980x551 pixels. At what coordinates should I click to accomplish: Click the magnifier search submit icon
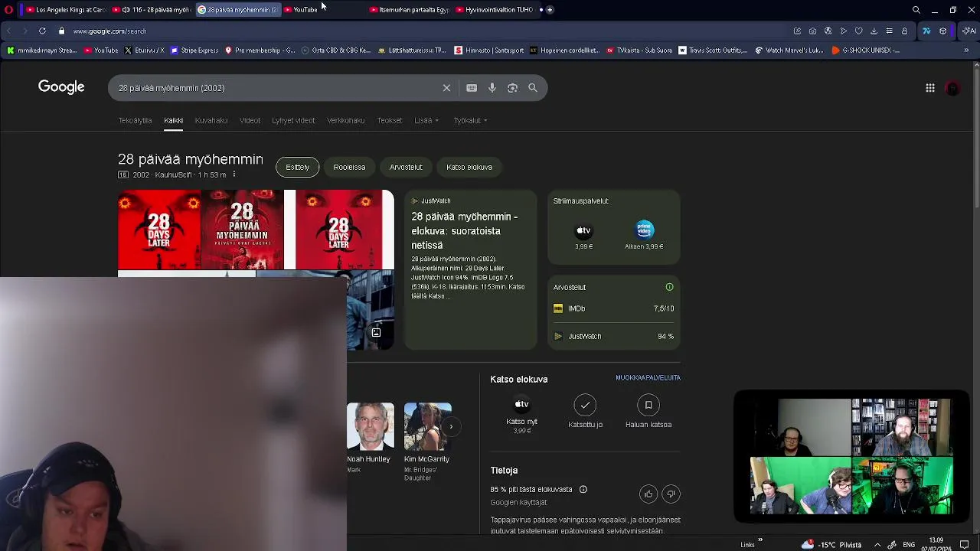click(x=533, y=88)
